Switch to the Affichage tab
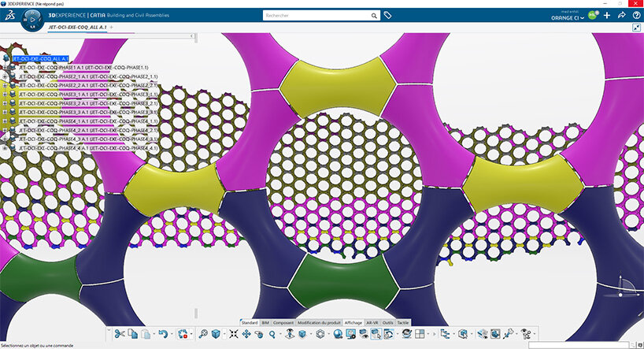This screenshot has height=349, width=644. [355, 323]
